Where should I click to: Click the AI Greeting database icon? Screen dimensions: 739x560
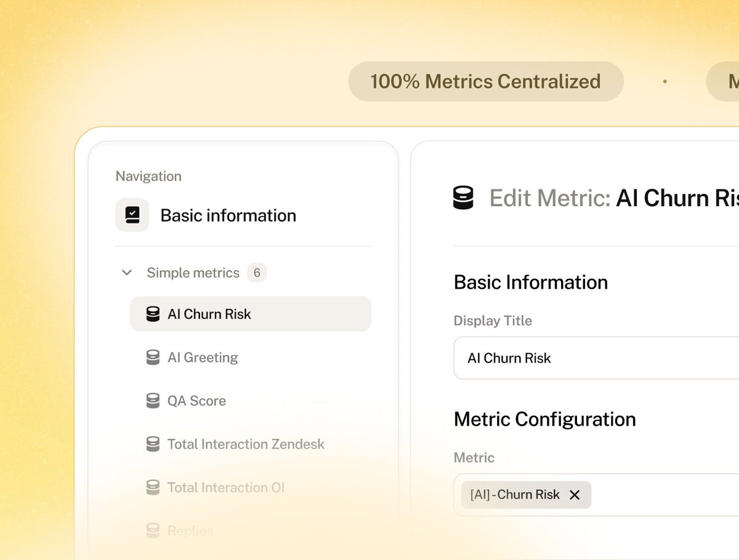click(x=153, y=358)
